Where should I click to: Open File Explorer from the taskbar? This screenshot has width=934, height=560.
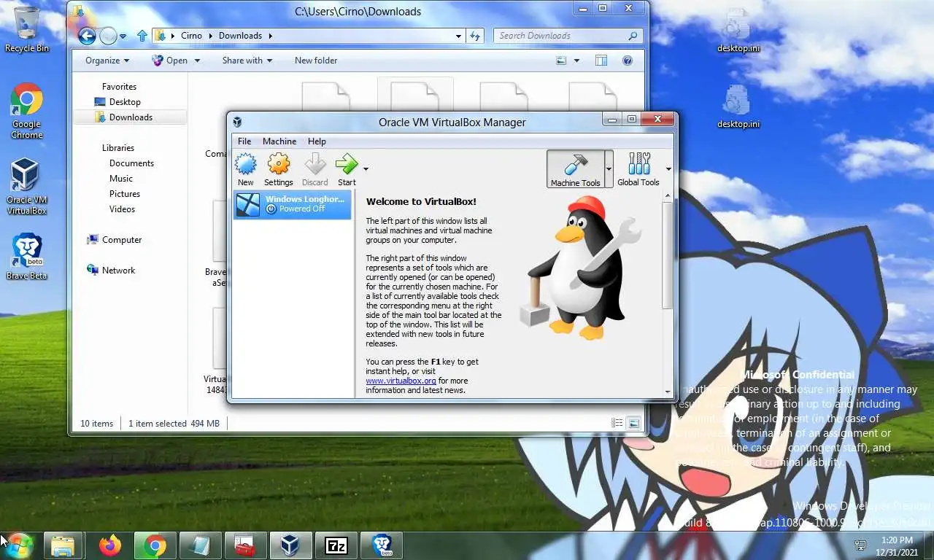coord(63,545)
